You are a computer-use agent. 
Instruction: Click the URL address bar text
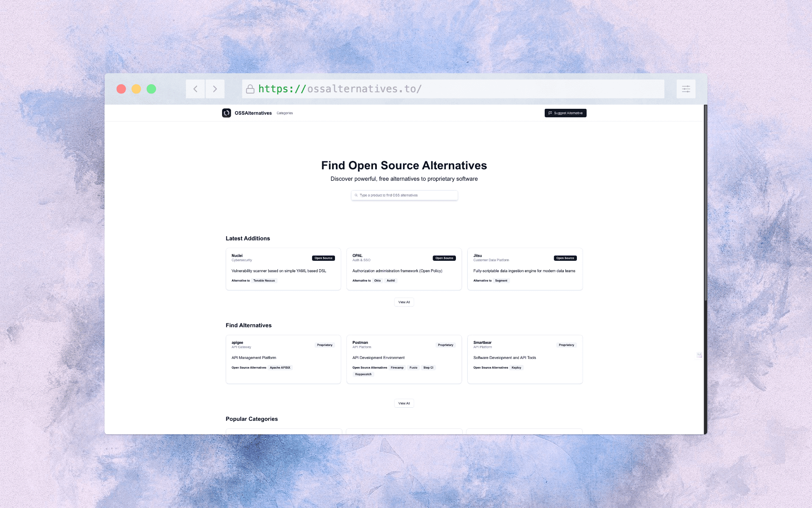tap(340, 89)
